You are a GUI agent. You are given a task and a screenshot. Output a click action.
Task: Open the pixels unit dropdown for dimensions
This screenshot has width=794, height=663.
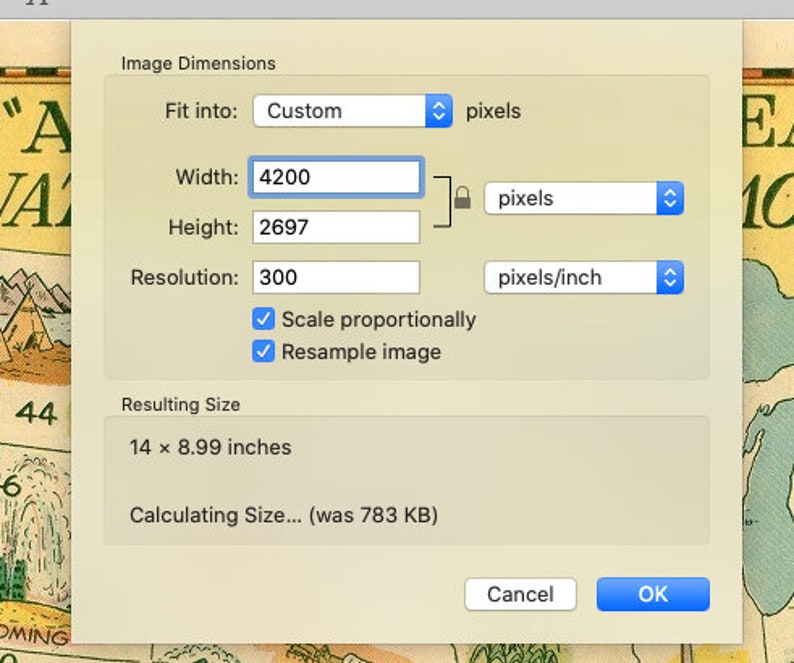click(x=584, y=198)
